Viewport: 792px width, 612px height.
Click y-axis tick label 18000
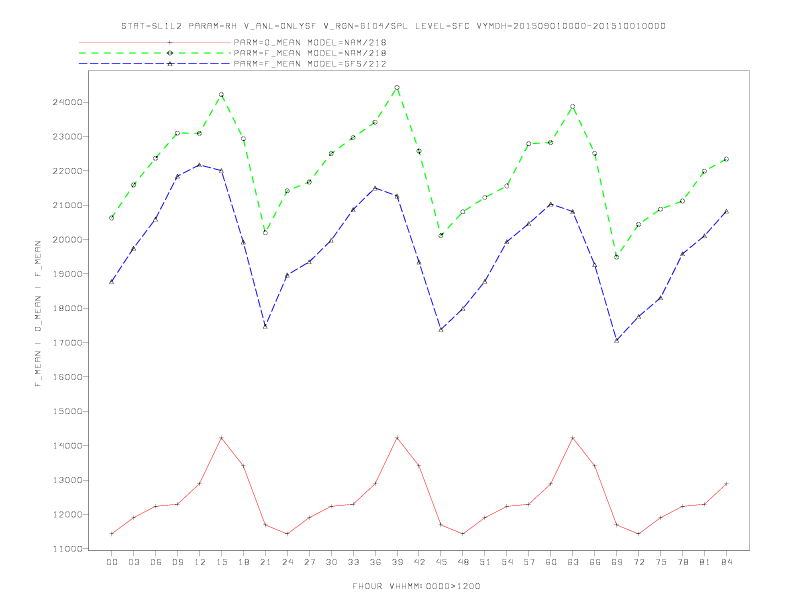67,309
